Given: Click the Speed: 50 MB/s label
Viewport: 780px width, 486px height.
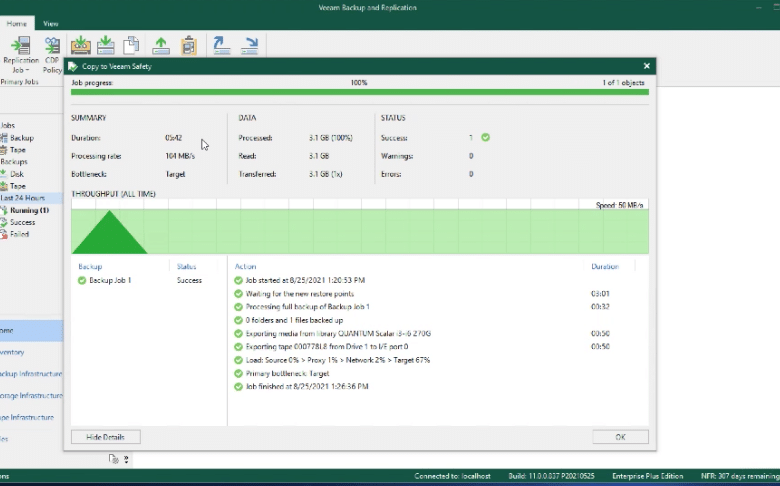Looking at the screenshot, I should point(619,205).
